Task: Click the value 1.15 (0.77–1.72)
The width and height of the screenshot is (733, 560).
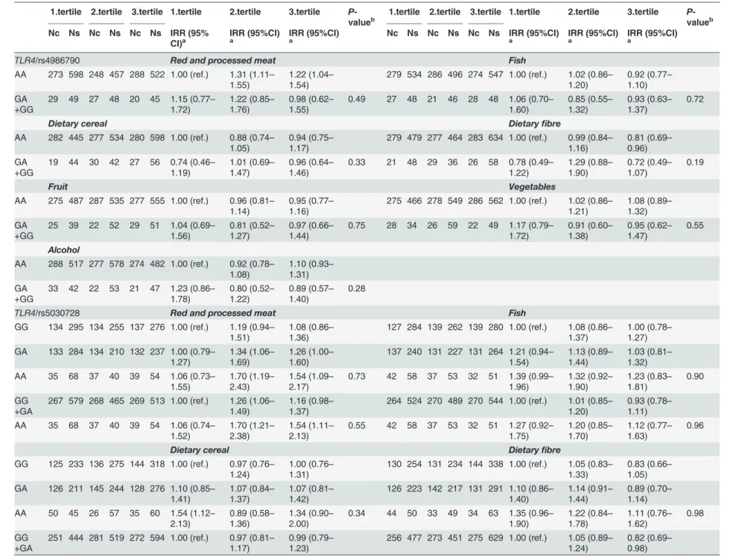Action: (193, 104)
